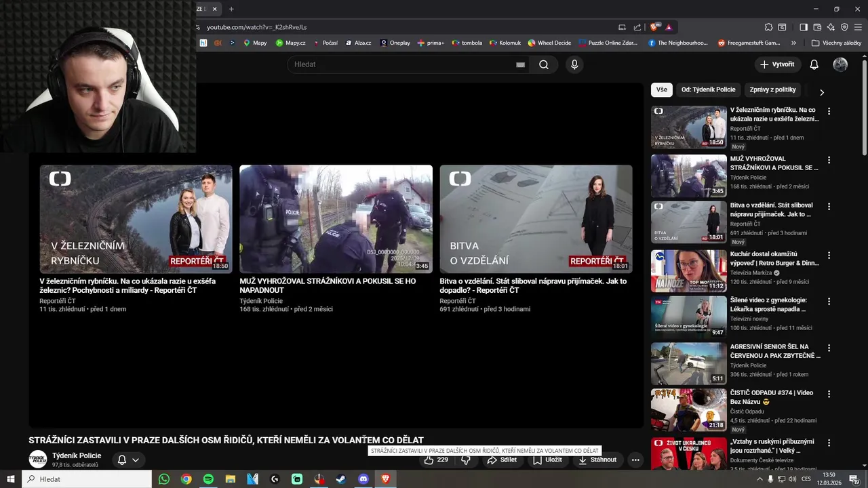Open the 'Alza.cz' bookmark
Viewport: 868px width, 488px height.
(358, 43)
